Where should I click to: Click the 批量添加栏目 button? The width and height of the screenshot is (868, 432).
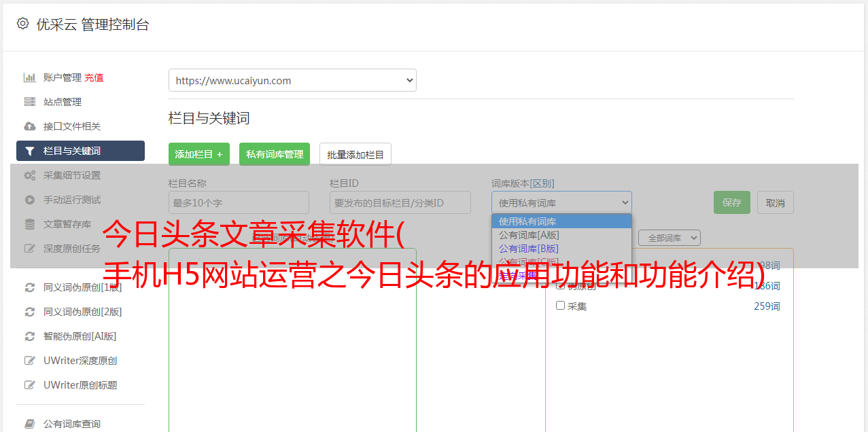click(355, 154)
